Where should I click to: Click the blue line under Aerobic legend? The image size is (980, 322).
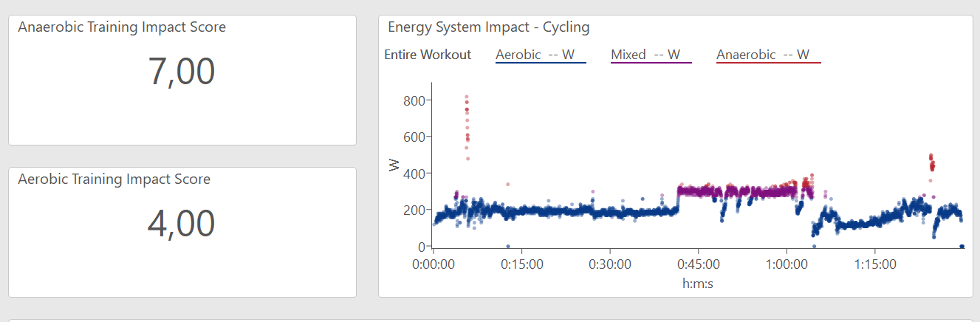pyautogui.click(x=540, y=64)
